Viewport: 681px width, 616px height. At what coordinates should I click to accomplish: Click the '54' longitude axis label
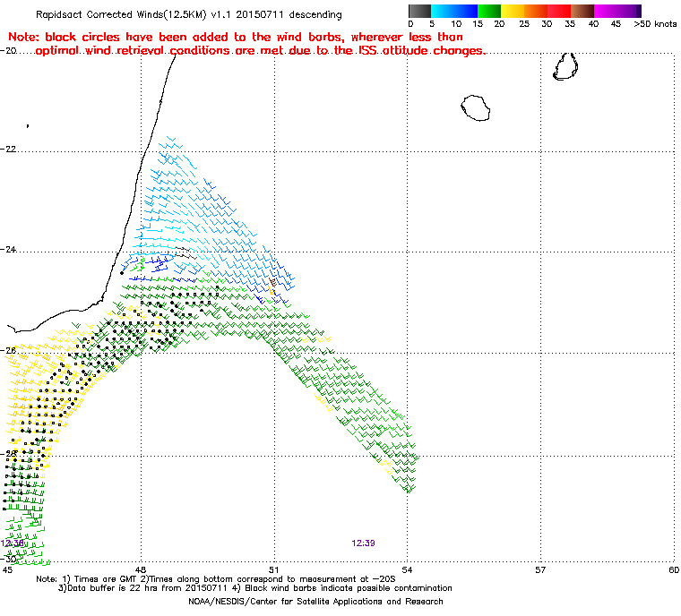(407, 570)
